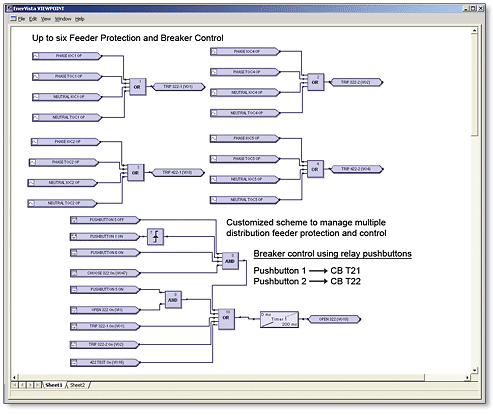Click the vertical scrollbar up arrow
493x415 pixels.
pyautogui.click(x=475, y=31)
